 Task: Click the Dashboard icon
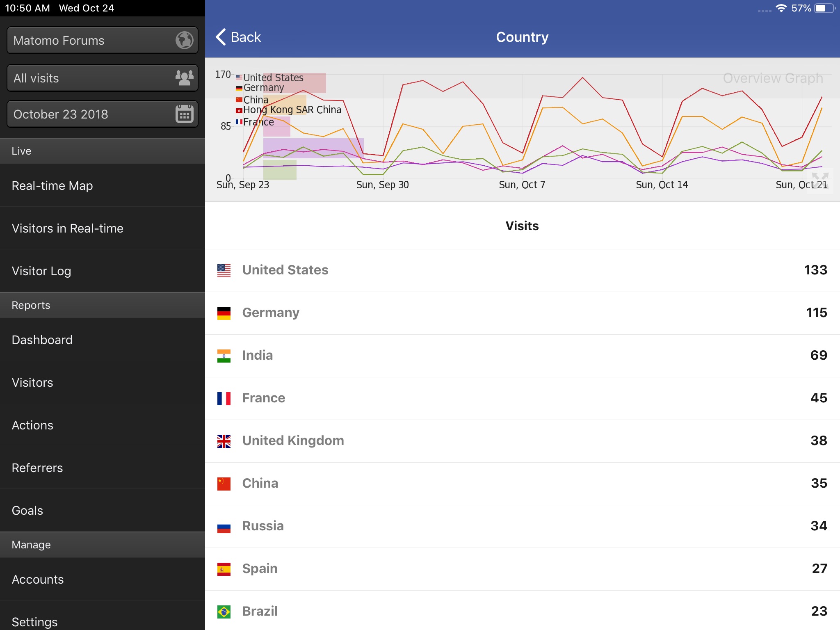(x=42, y=340)
